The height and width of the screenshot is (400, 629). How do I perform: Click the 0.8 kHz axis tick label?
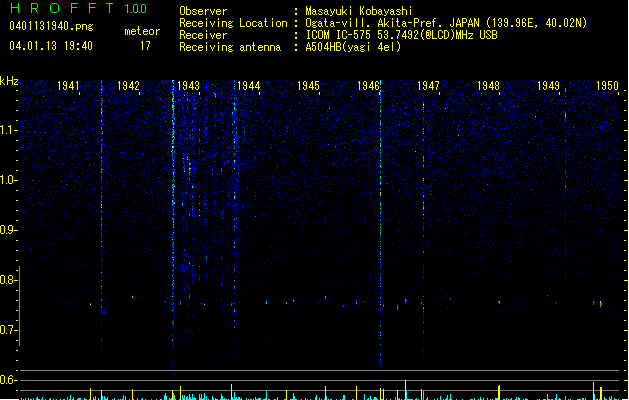click(x=7, y=280)
